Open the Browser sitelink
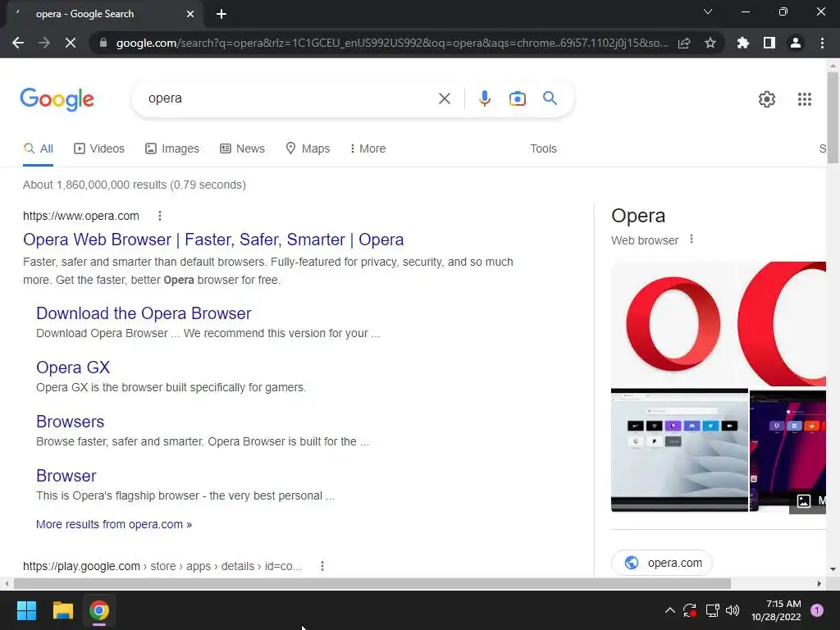Viewport: 840px width, 630px height. (66, 476)
